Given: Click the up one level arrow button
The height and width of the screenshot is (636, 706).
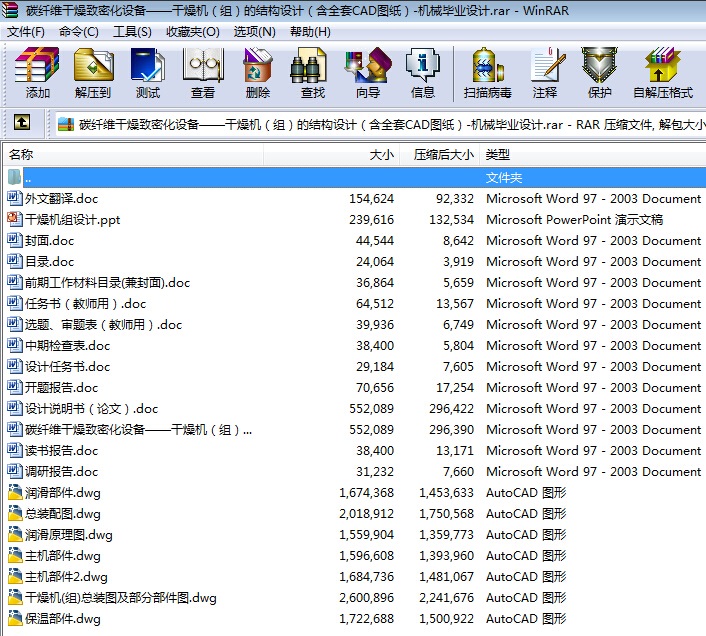Looking at the screenshot, I should pos(22,122).
